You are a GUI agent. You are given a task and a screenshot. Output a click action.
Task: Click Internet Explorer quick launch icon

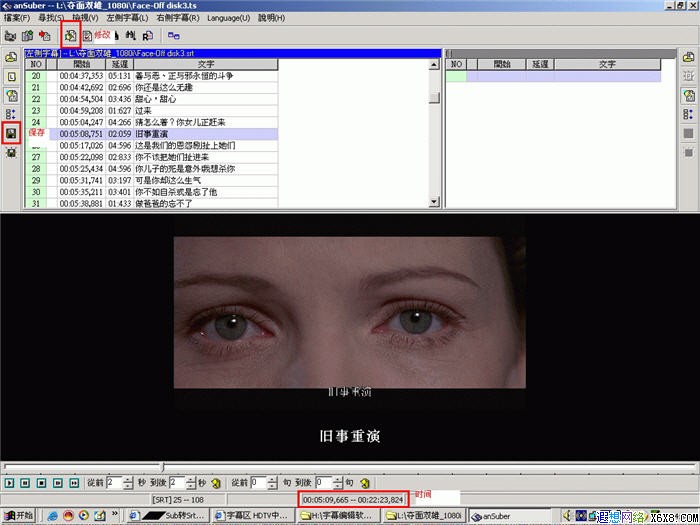[x=53, y=516]
